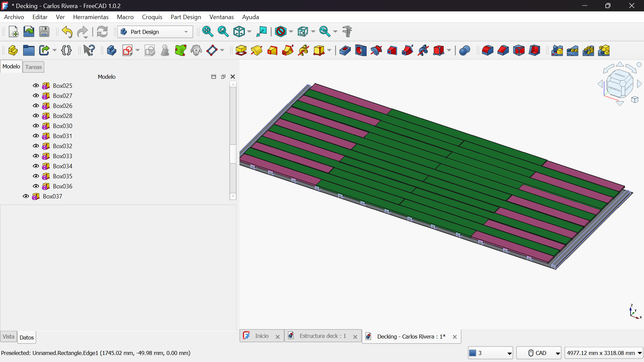Toggle visibility of Box026
The image size is (644, 362).
(36, 106)
